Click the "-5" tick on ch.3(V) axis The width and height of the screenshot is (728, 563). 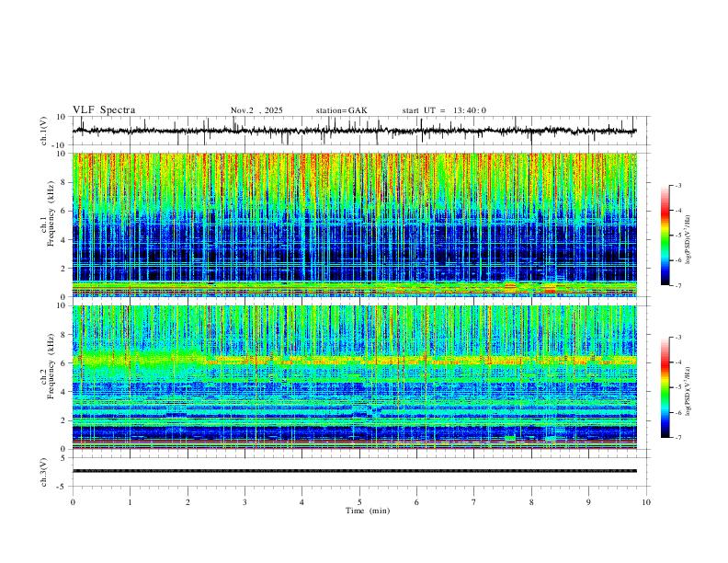(62, 487)
